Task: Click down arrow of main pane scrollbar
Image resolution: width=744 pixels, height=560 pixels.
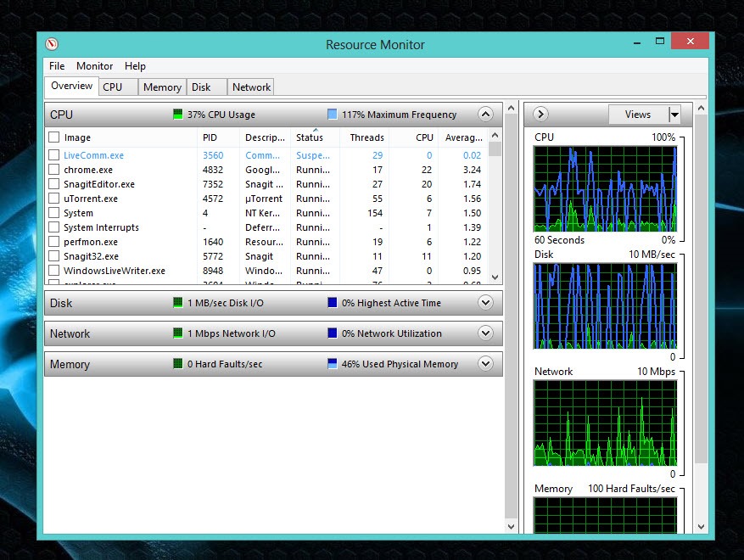Action: pos(511,526)
